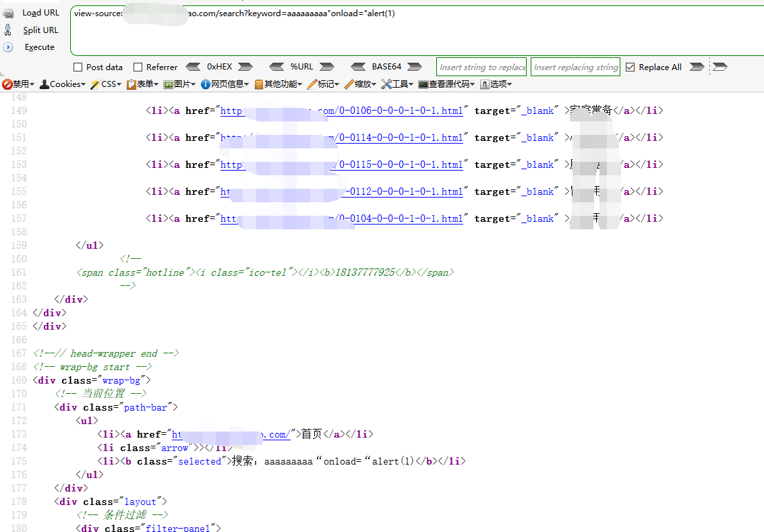Click the onload= text on line 175
Screen dimensions: 764x532
click(x=342, y=461)
